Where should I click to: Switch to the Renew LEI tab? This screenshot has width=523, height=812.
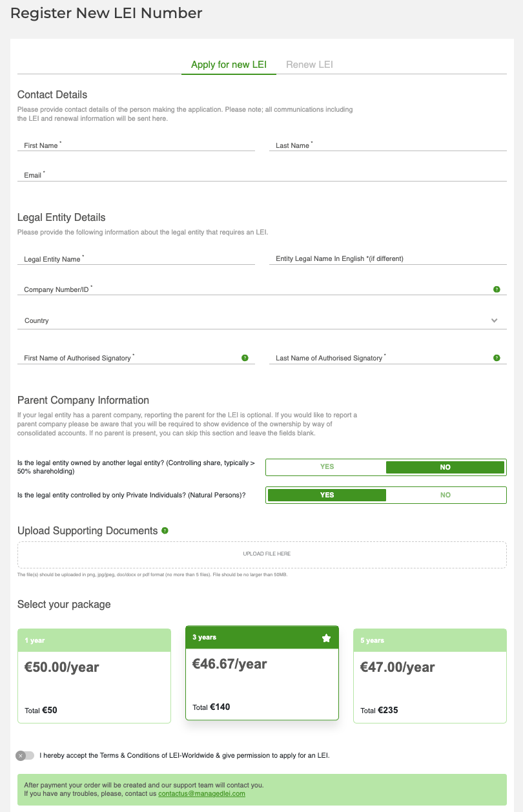(309, 65)
